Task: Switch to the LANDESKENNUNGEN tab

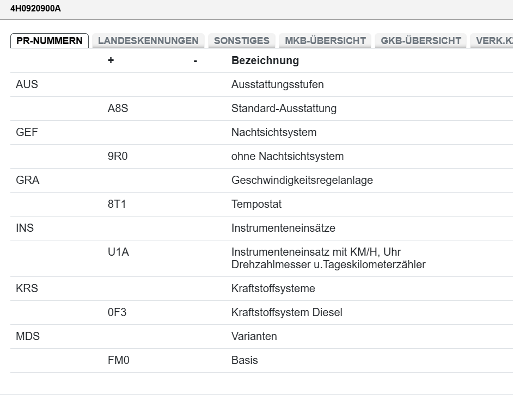Action: pos(147,40)
